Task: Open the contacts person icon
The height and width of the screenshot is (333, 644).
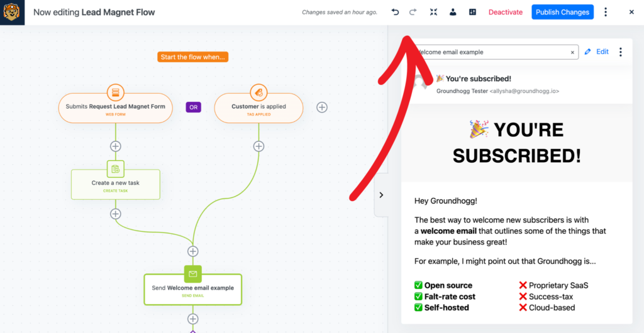Action: pos(453,13)
